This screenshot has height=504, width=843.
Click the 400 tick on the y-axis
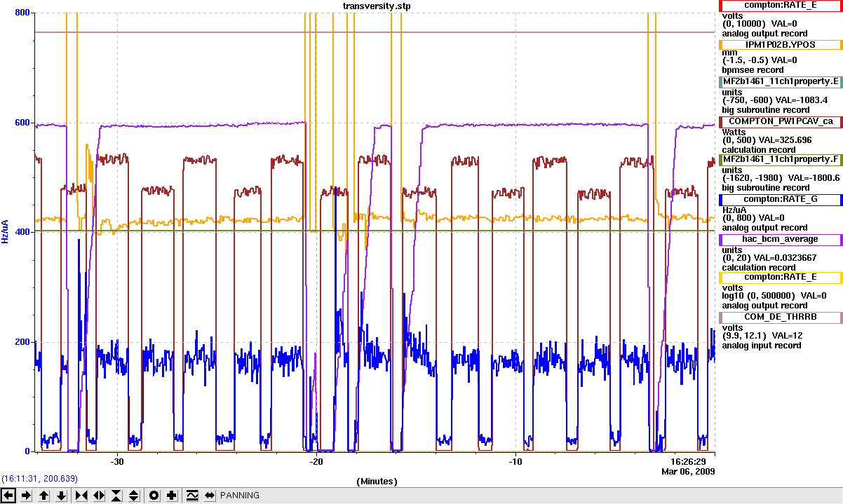(22, 232)
